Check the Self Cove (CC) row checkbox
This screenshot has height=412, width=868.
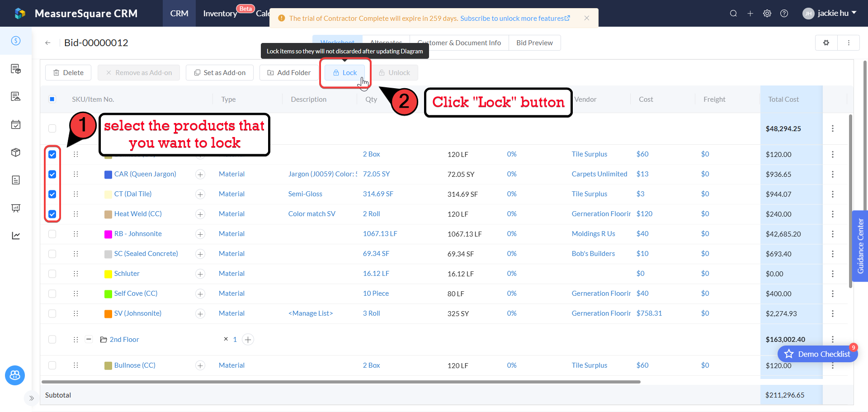52,294
